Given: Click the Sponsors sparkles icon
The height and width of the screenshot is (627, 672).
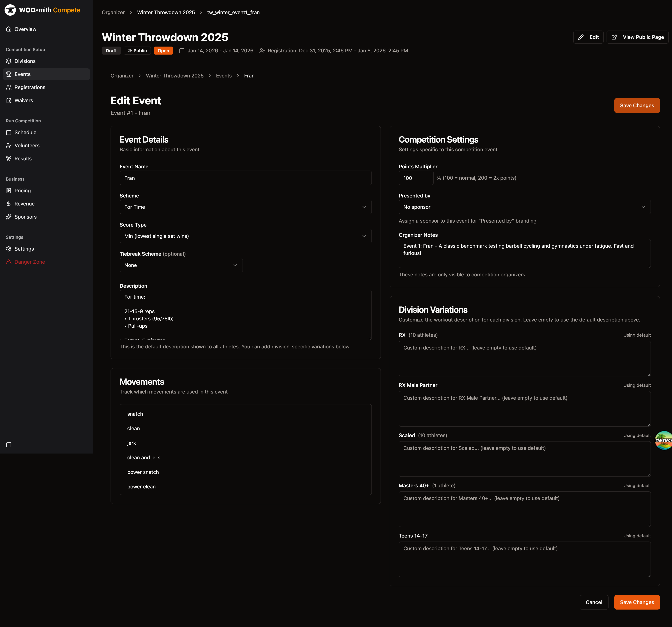Looking at the screenshot, I should pyautogui.click(x=9, y=217).
